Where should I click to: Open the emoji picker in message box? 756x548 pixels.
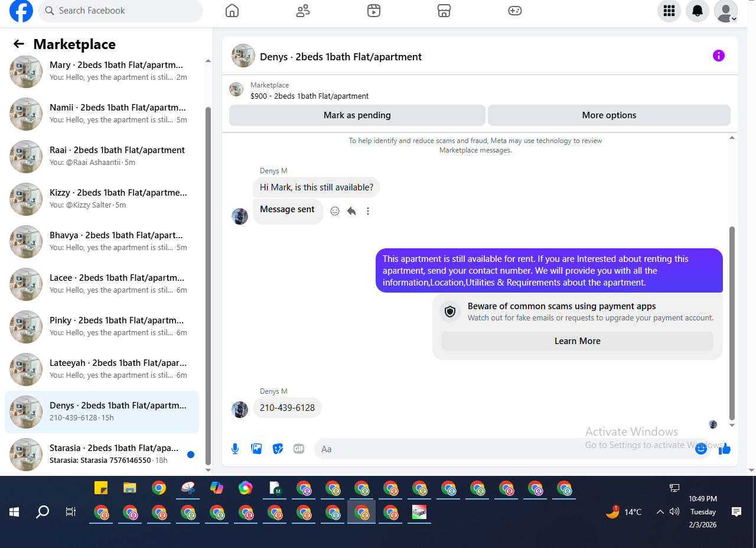tap(701, 449)
